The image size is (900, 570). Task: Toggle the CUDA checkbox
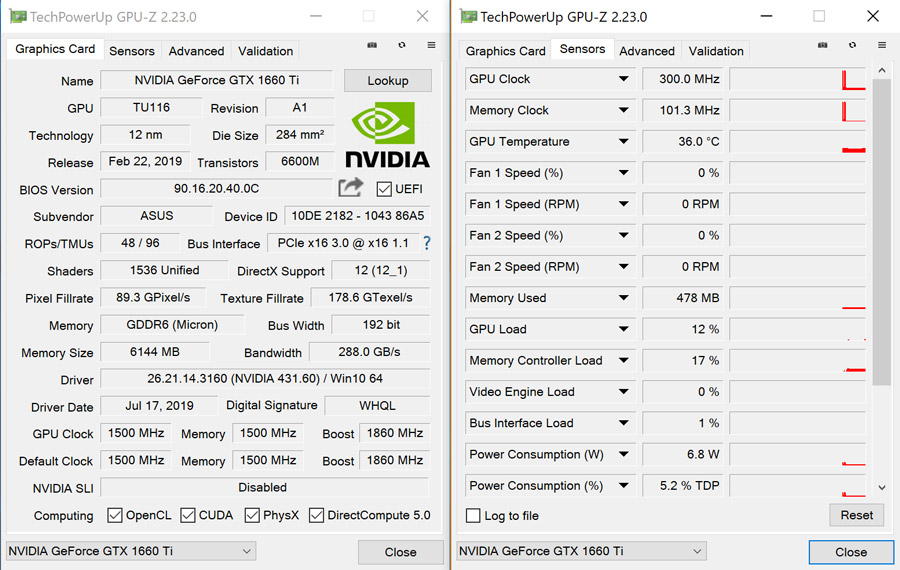pos(188,515)
